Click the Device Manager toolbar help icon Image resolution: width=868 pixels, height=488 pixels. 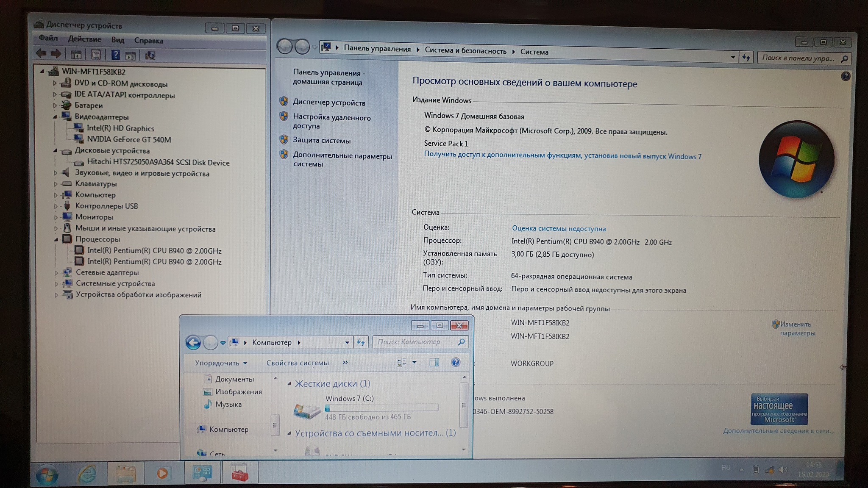tap(115, 55)
